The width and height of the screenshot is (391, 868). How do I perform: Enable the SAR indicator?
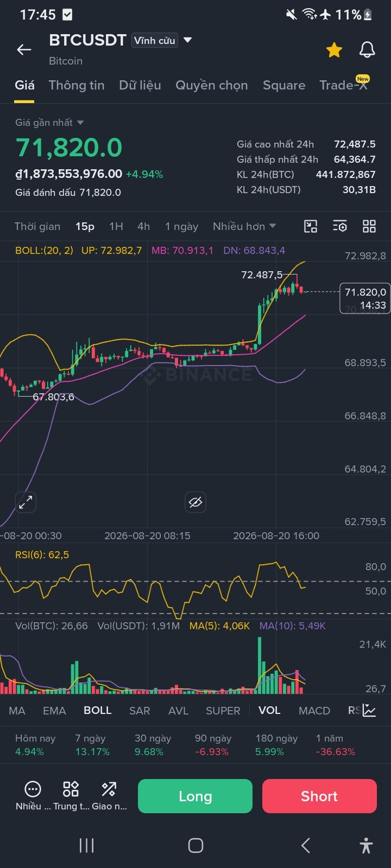(x=140, y=711)
